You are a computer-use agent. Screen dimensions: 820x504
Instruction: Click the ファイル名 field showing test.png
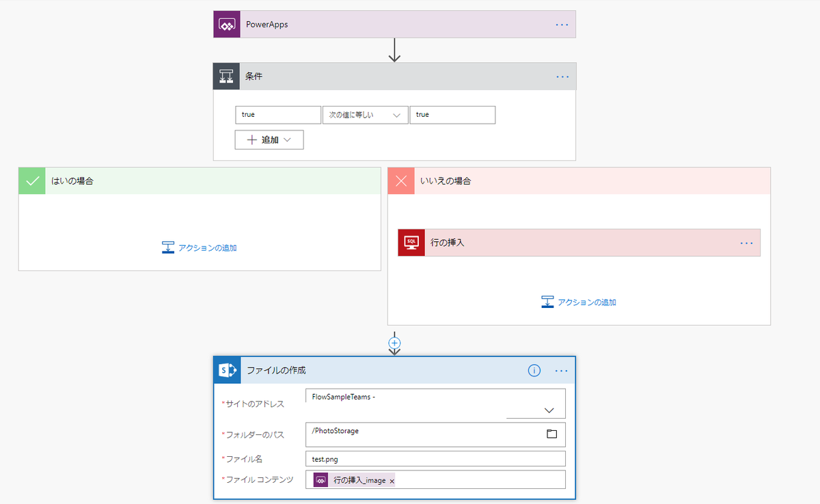pyautogui.click(x=435, y=458)
